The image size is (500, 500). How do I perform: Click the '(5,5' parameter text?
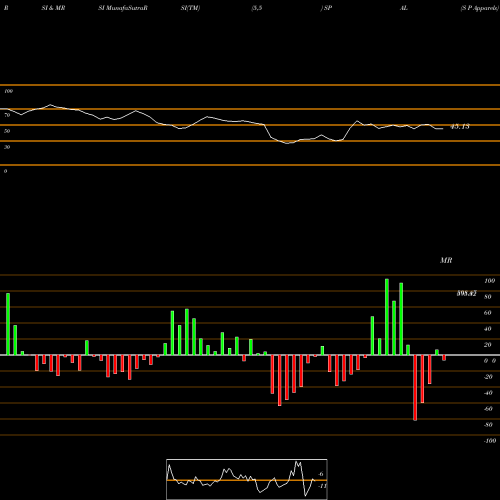pyautogui.click(x=257, y=8)
